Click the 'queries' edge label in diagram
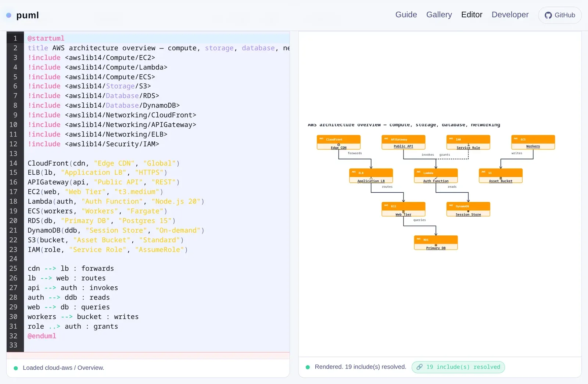This screenshot has width=588, height=384. [x=419, y=220]
